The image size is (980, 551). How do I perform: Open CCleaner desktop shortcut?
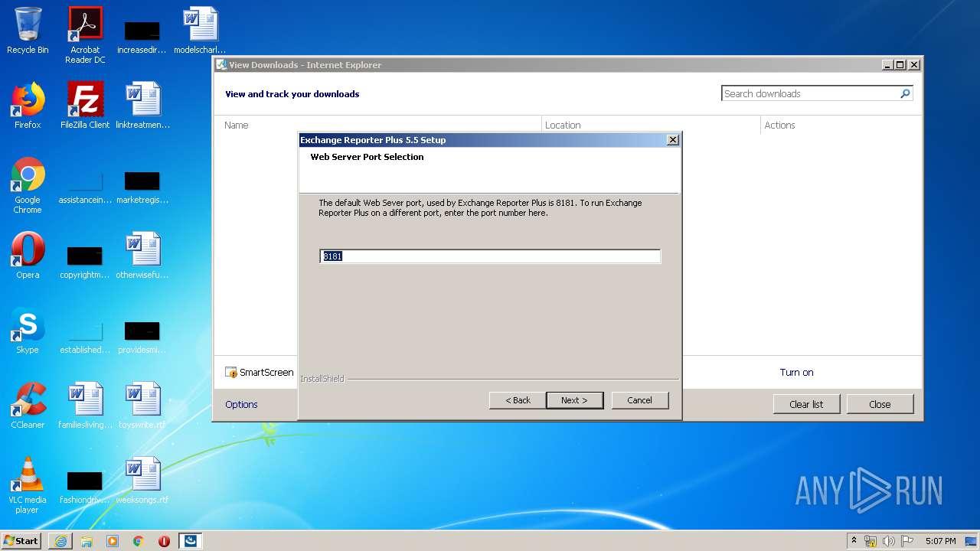pyautogui.click(x=28, y=406)
